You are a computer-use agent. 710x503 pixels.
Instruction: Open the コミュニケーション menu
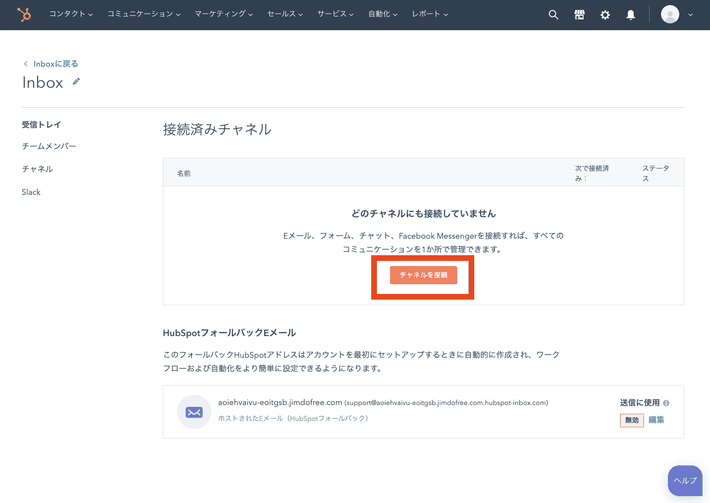[x=144, y=14]
